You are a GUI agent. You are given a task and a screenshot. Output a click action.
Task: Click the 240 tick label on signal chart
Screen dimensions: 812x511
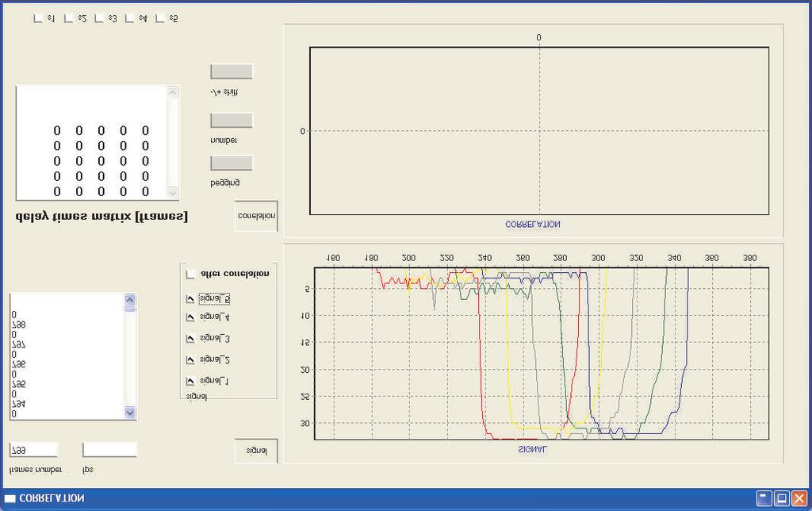485,258
